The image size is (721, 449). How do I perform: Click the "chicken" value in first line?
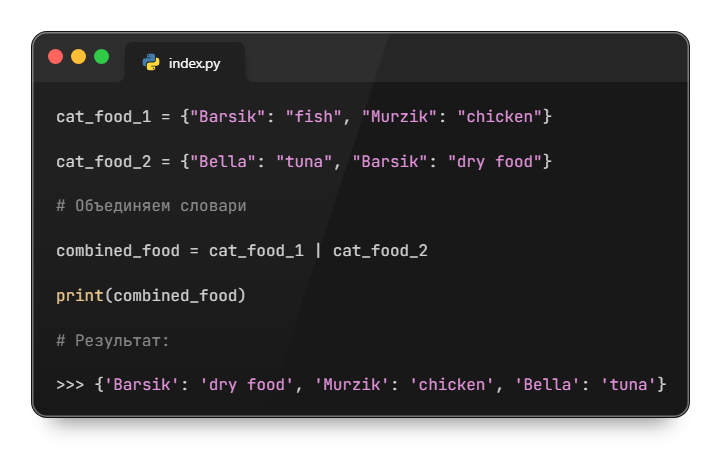499,117
